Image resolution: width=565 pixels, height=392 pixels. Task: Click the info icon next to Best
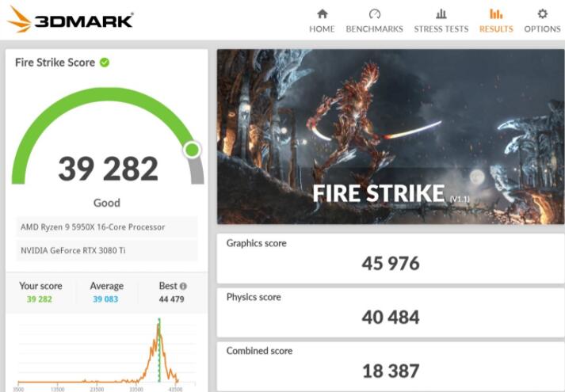tap(183, 286)
